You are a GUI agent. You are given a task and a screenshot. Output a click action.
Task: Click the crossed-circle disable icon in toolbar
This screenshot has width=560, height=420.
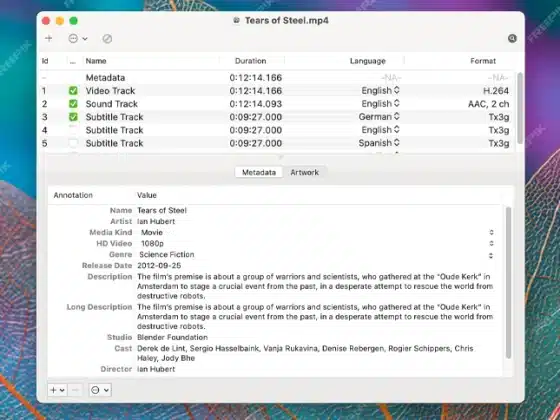coord(107,39)
